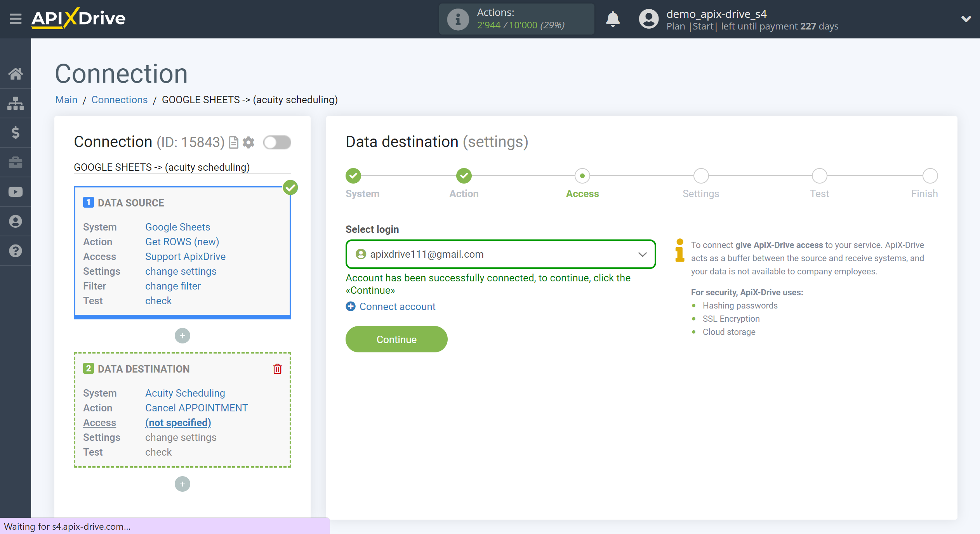Open Support ApixDrive access link
Viewport: 980px width, 534px height.
pyautogui.click(x=185, y=257)
